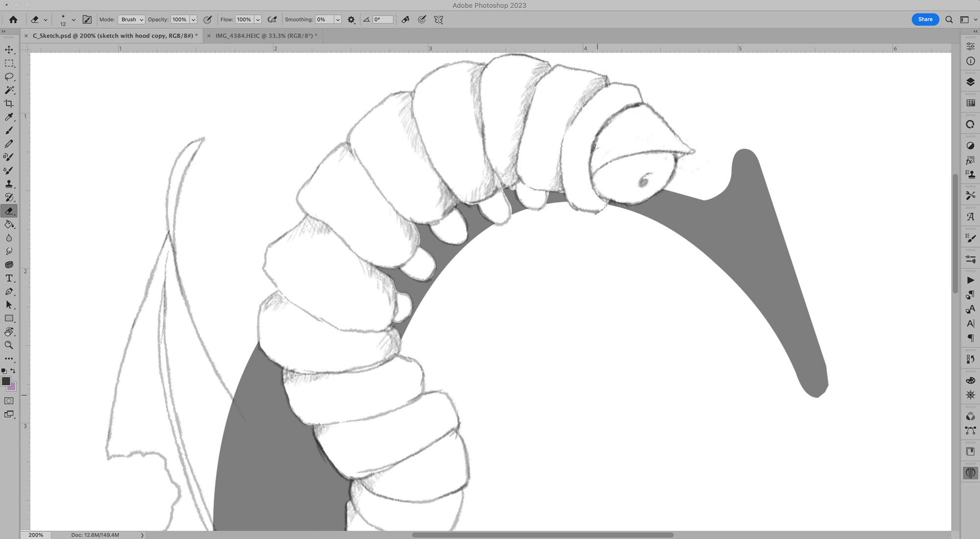Select the Move tool
The width and height of the screenshot is (980, 539).
[9, 50]
